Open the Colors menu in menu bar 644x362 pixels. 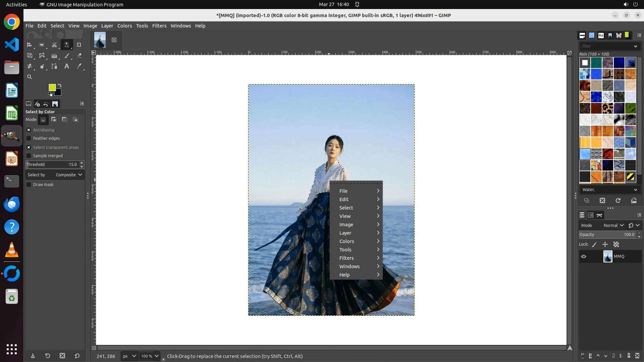tap(124, 26)
